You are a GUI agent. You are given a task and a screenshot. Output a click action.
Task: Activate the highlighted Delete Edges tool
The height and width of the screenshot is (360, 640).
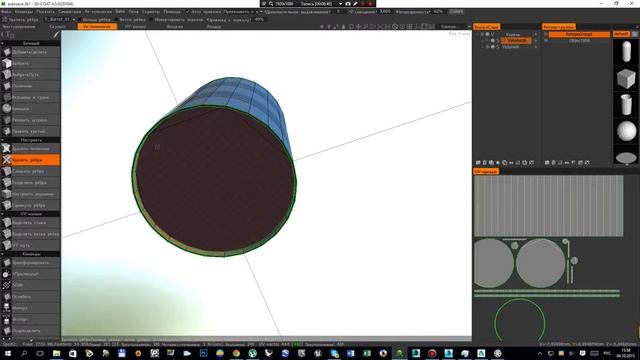(30, 160)
